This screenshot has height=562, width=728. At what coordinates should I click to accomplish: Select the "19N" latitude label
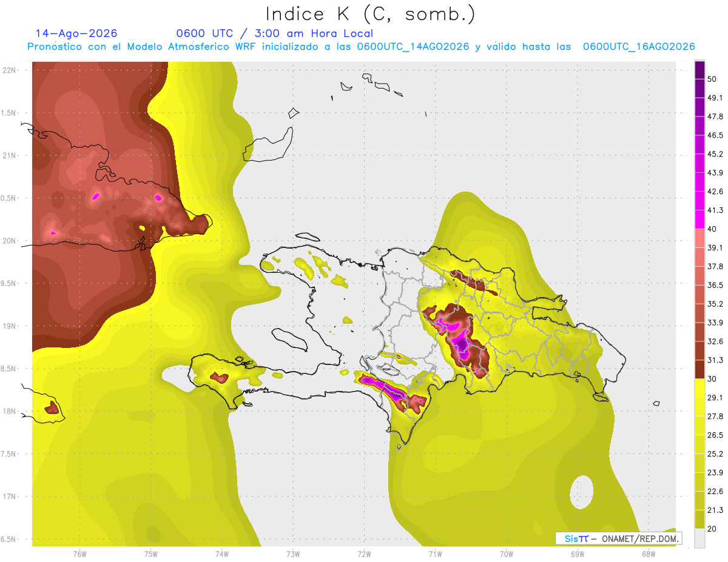(9, 326)
